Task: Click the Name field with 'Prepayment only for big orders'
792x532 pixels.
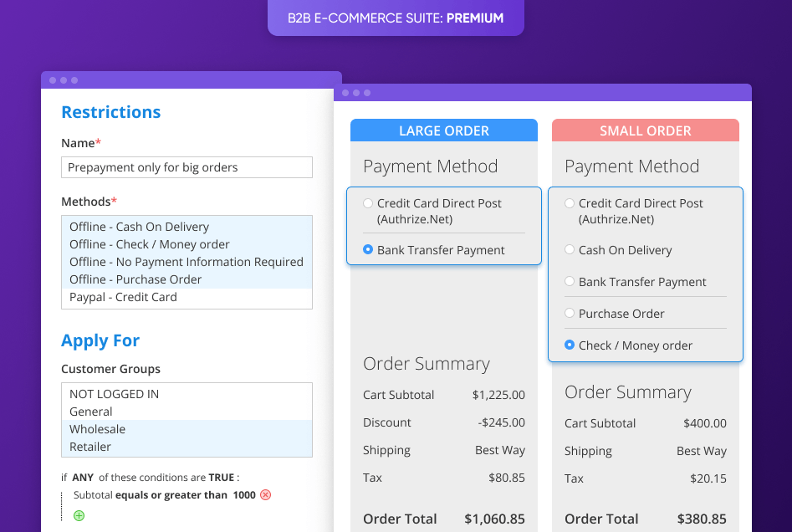Action: pyautogui.click(x=187, y=167)
